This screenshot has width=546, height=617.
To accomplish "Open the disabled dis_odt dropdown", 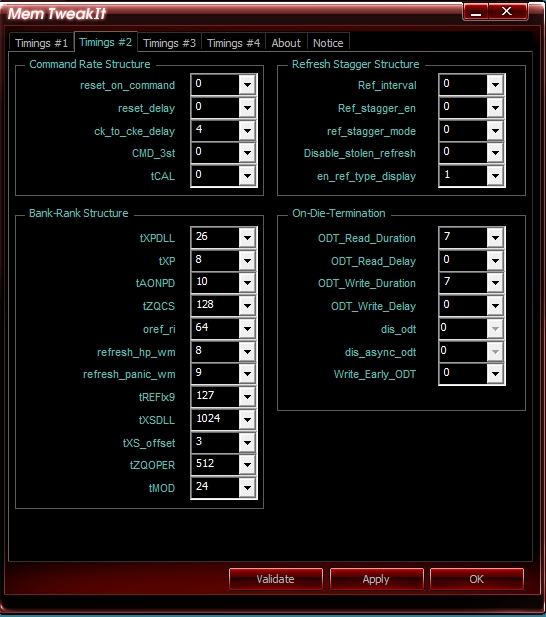I will tap(495, 329).
